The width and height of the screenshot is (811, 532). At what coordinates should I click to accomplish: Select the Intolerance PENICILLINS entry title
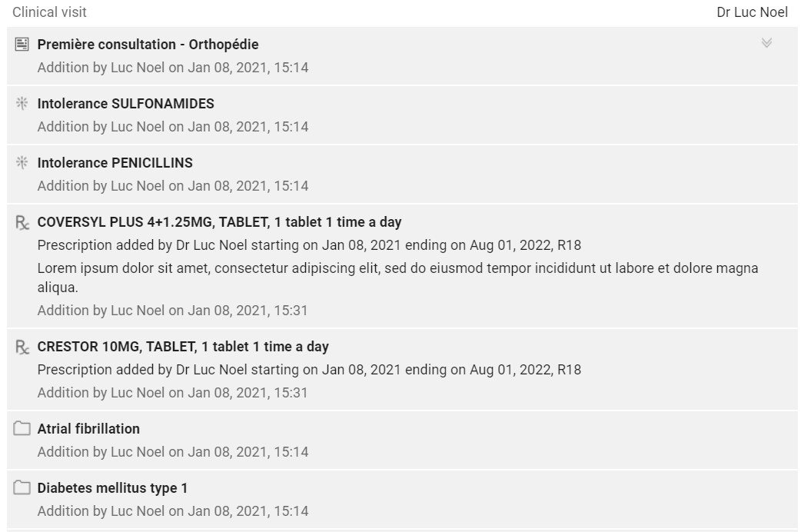click(x=115, y=162)
